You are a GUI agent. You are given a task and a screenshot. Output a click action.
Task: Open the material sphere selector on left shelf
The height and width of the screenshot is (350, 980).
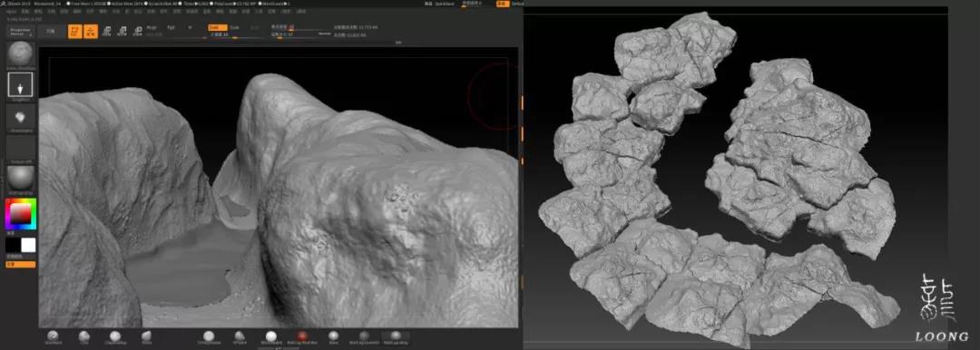(x=21, y=178)
